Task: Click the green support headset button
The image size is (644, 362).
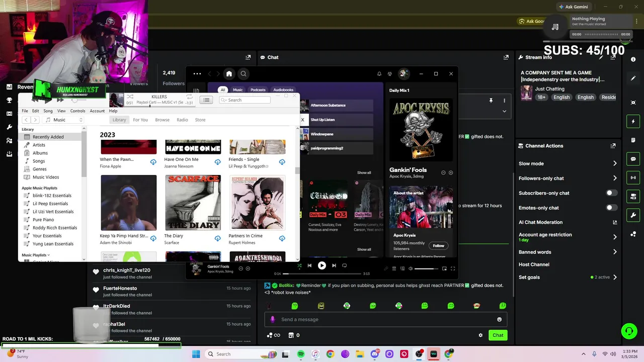Action: tap(629, 331)
